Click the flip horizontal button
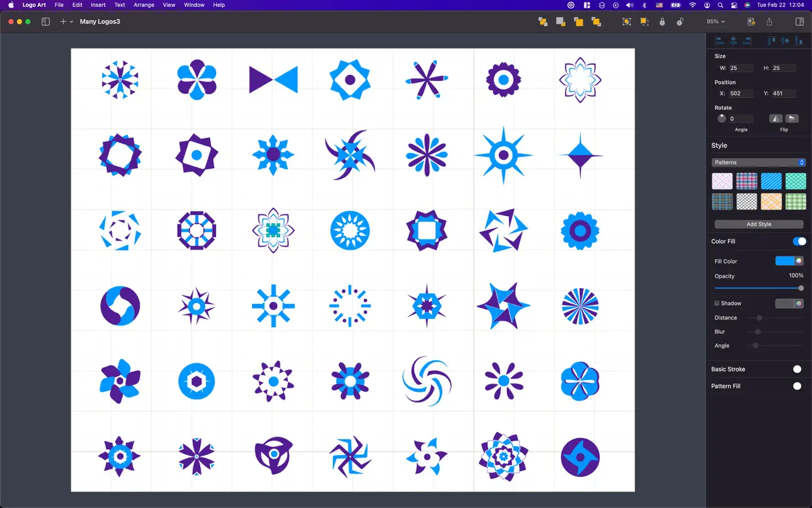 tap(775, 119)
